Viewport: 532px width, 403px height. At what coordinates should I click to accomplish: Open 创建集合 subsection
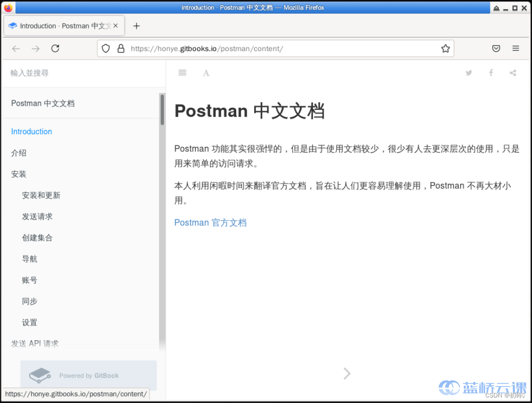(x=37, y=238)
